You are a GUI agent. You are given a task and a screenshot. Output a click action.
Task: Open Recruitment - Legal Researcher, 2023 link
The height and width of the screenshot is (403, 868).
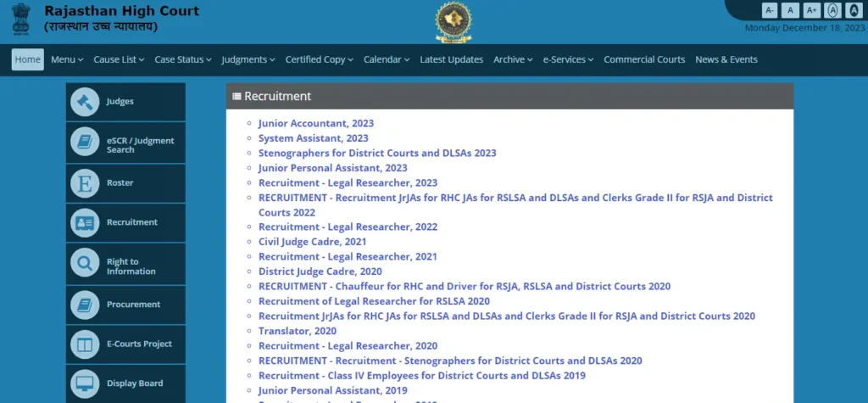pos(348,183)
